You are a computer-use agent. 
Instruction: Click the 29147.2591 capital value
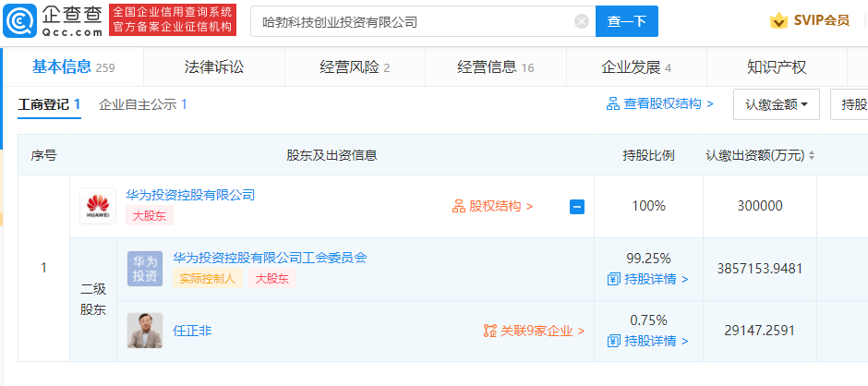[x=759, y=332]
